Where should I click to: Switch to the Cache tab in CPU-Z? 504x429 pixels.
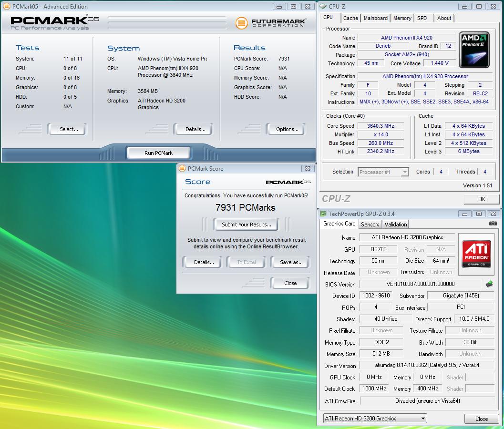[x=350, y=18]
